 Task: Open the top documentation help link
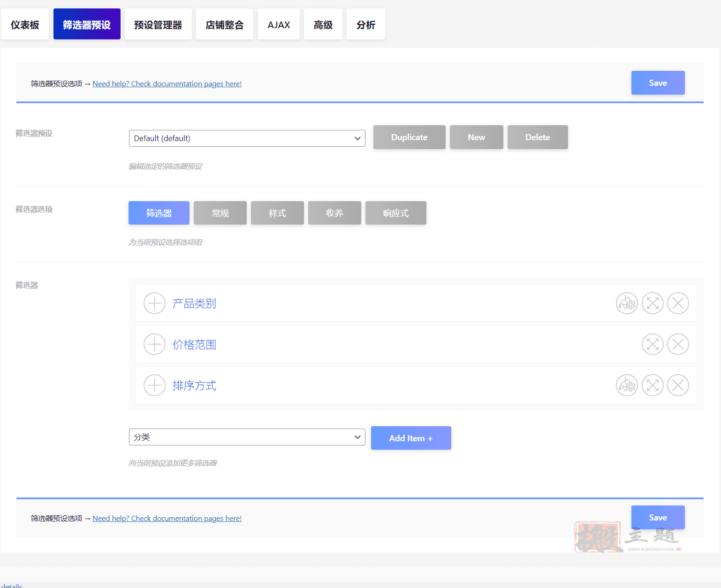167,83
